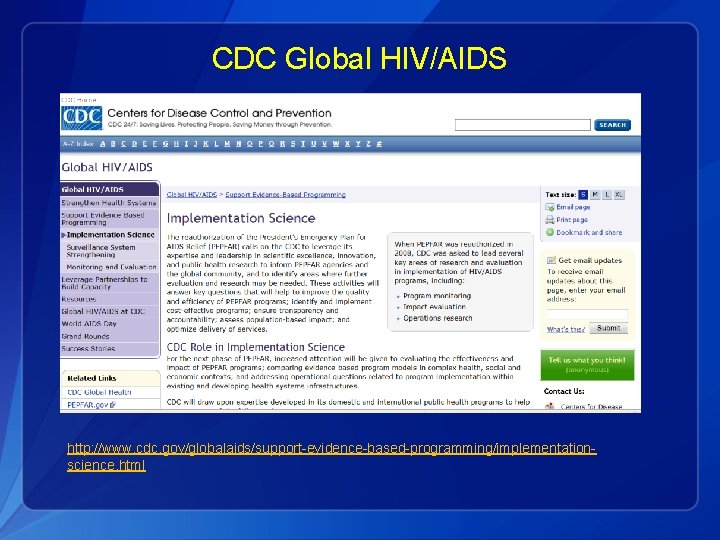Click Centers for Disease Control and Prevention title
This screenshot has width=720, height=540.
point(219,113)
